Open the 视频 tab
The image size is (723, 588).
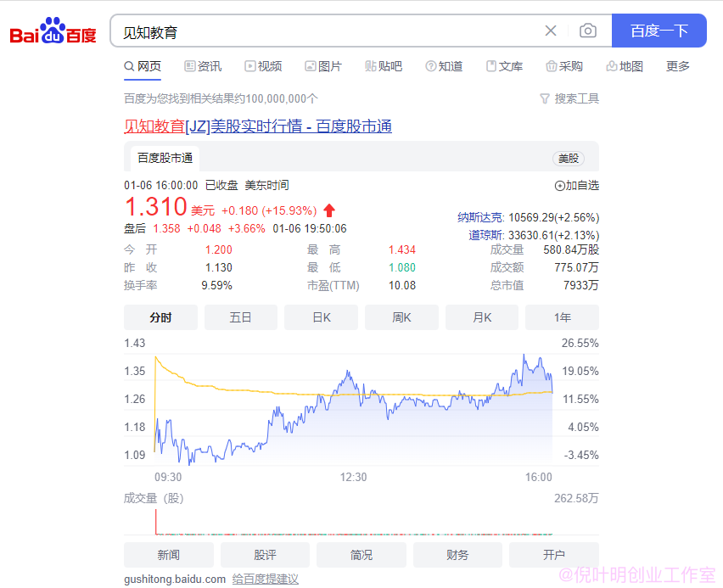tap(263, 66)
